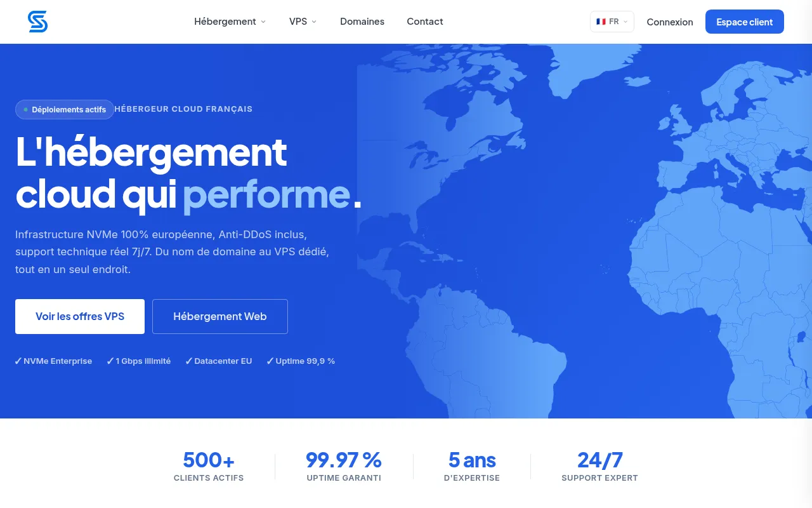Image resolution: width=812 pixels, height=508 pixels.
Task: Go to Domaines page
Action: pyautogui.click(x=362, y=22)
